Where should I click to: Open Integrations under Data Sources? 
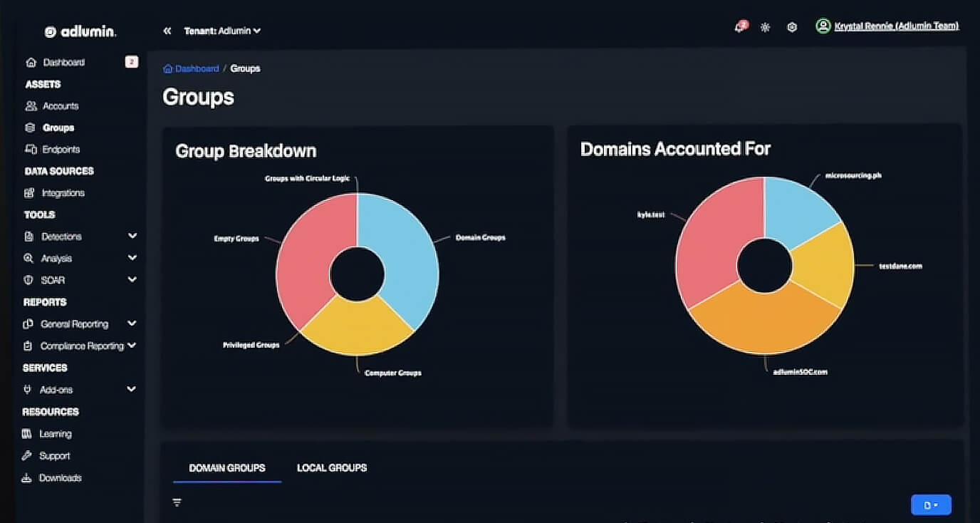(63, 193)
